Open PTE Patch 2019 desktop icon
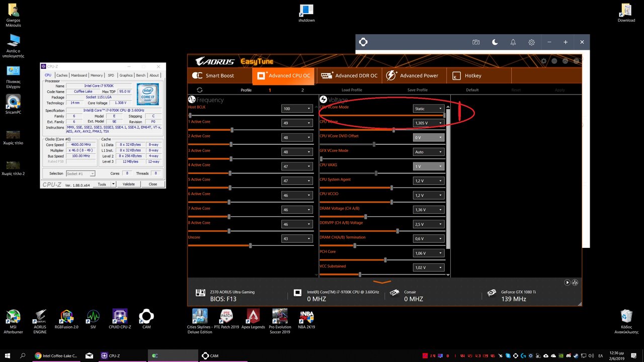The image size is (644, 362). click(x=226, y=319)
